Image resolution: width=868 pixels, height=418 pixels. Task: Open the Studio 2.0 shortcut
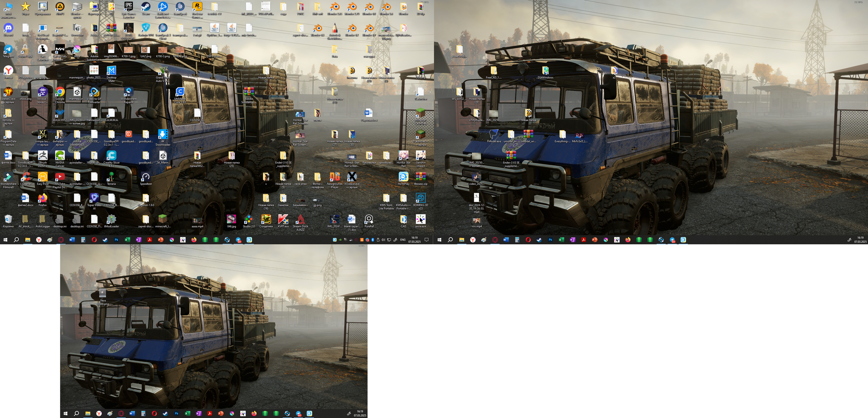point(249,221)
